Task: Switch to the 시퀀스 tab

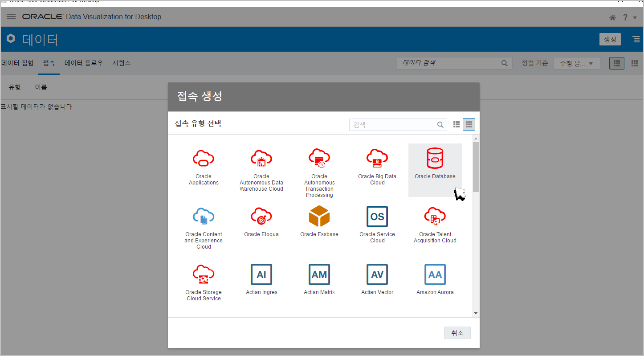Action: (x=122, y=63)
